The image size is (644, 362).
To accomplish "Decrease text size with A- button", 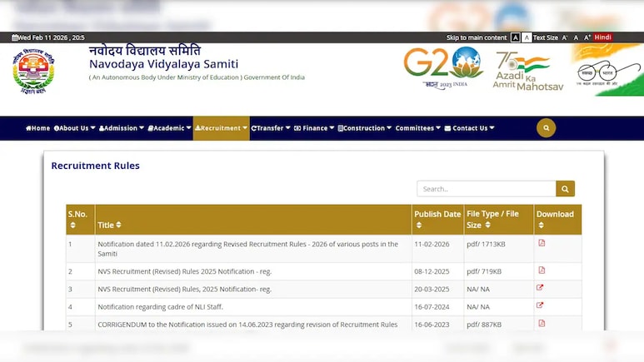I will point(565,37).
